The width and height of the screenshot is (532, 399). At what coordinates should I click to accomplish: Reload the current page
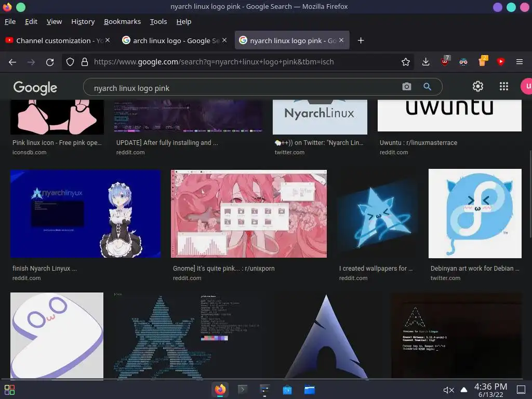[x=50, y=62]
